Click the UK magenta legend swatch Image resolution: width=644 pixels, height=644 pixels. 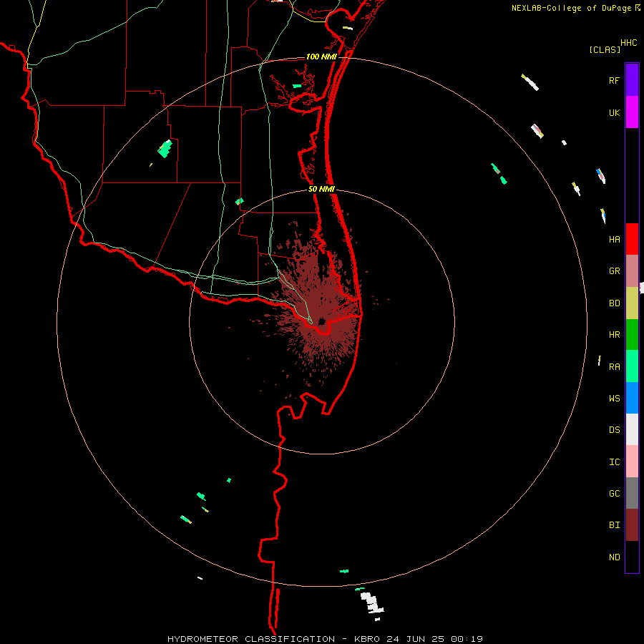[x=632, y=112]
